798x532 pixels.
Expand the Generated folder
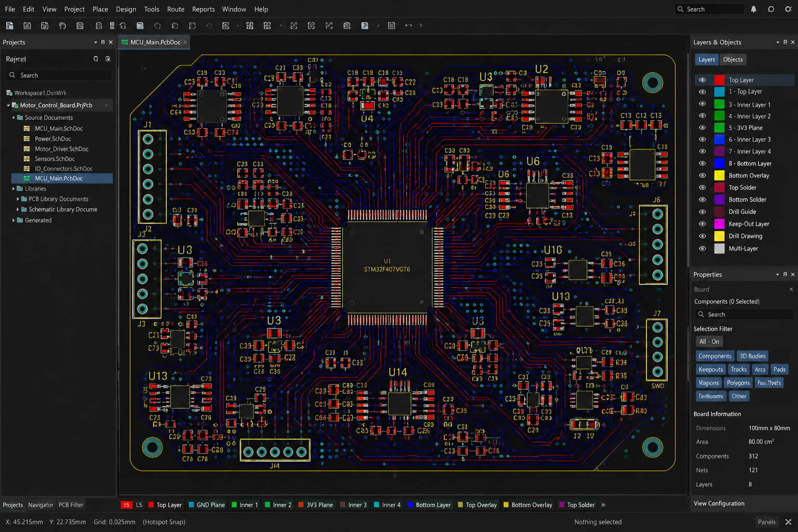pyautogui.click(x=14, y=220)
